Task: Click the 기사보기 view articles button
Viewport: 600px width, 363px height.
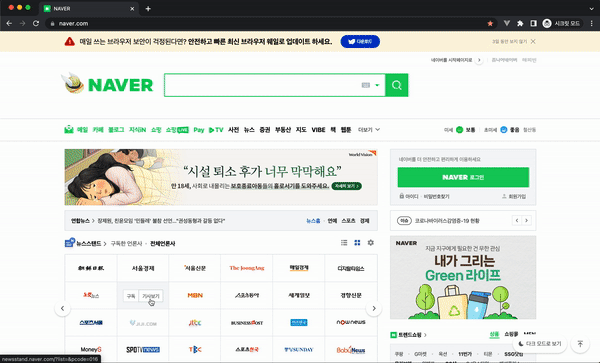Action: coord(150,296)
